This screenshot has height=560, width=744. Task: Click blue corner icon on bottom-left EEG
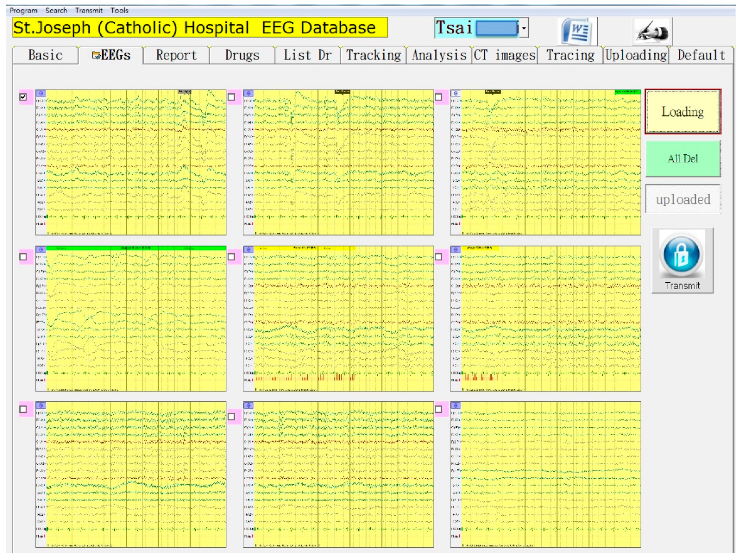point(41,405)
